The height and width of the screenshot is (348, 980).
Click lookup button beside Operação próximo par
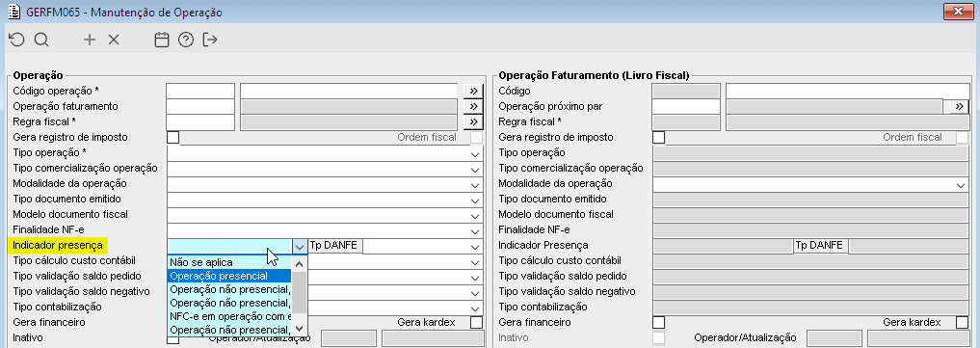959,106
